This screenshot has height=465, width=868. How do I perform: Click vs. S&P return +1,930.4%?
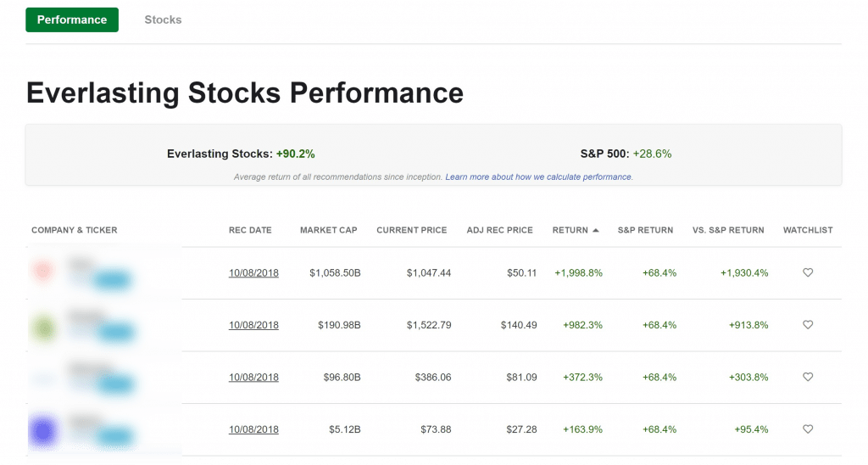point(744,272)
